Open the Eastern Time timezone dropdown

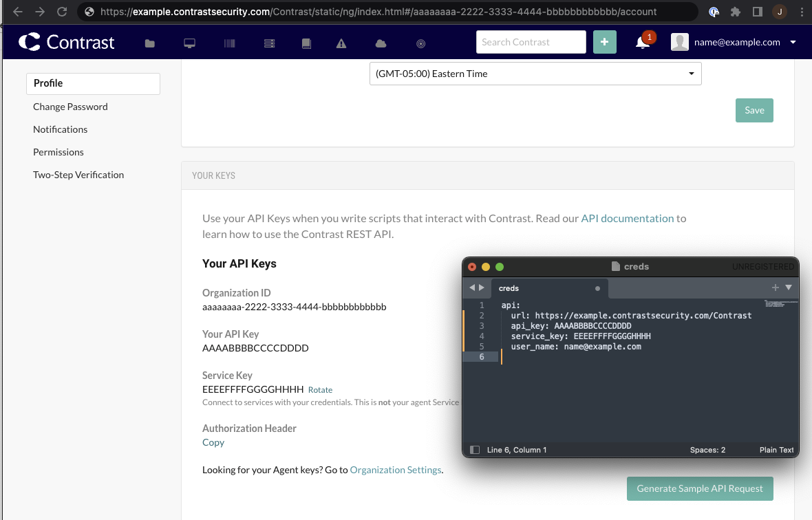(x=535, y=74)
